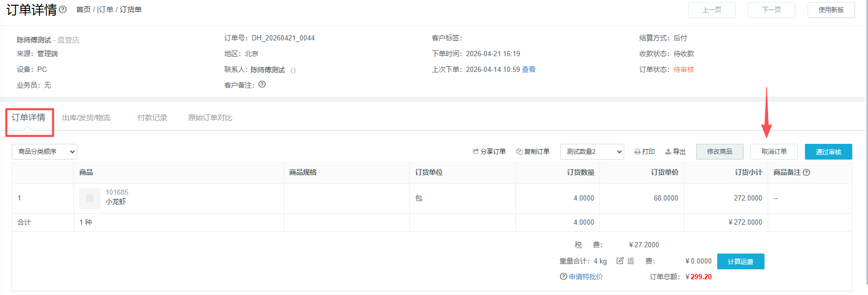
Task: Export the order with 导出
Action: click(x=676, y=152)
